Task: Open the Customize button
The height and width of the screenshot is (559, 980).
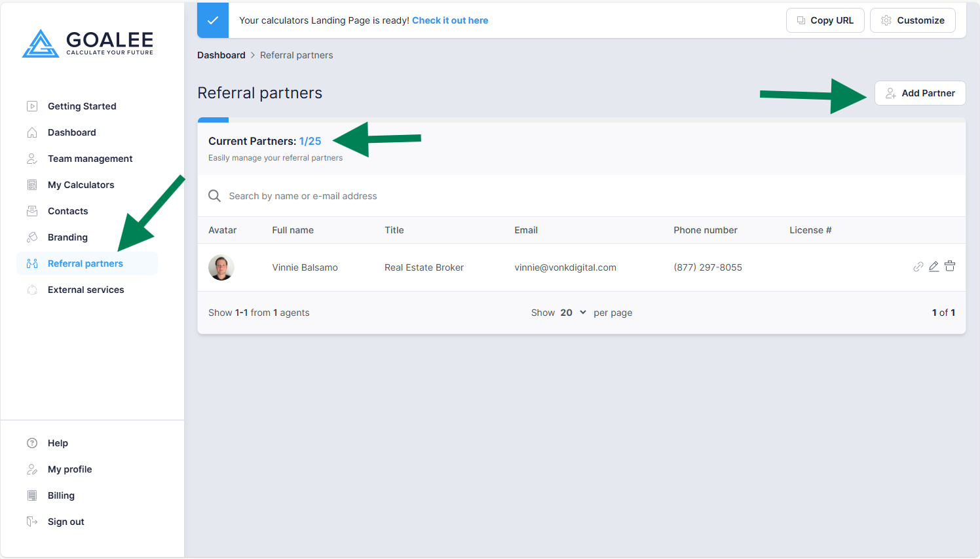Action: pos(913,20)
